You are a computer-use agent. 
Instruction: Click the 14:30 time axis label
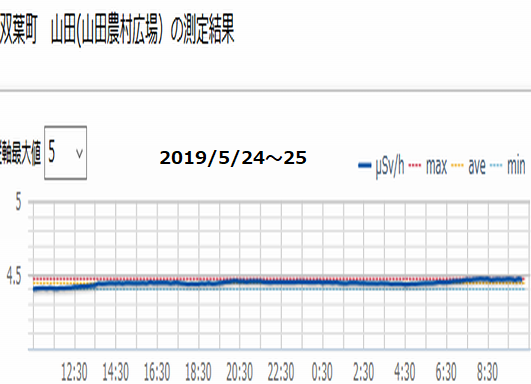(x=115, y=372)
